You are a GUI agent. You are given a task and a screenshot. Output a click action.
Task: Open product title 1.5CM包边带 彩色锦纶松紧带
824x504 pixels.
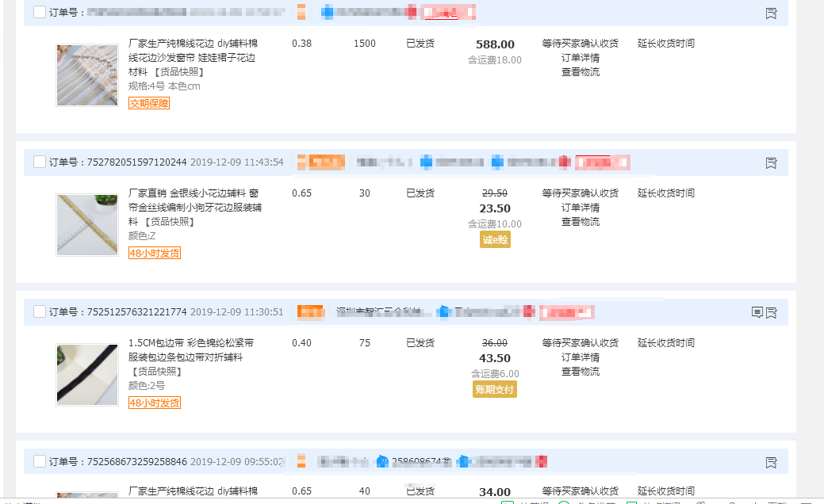191,343
